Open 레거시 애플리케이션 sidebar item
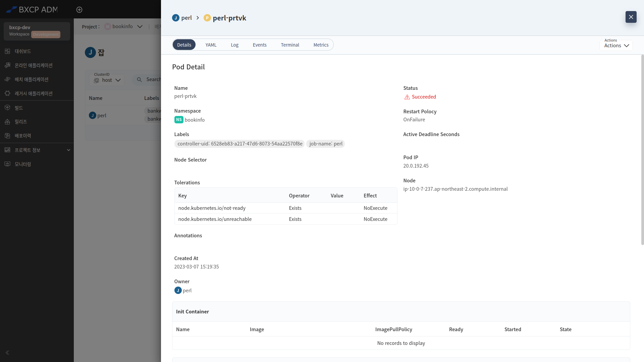Image resolution: width=644 pixels, height=362 pixels. [37, 94]
